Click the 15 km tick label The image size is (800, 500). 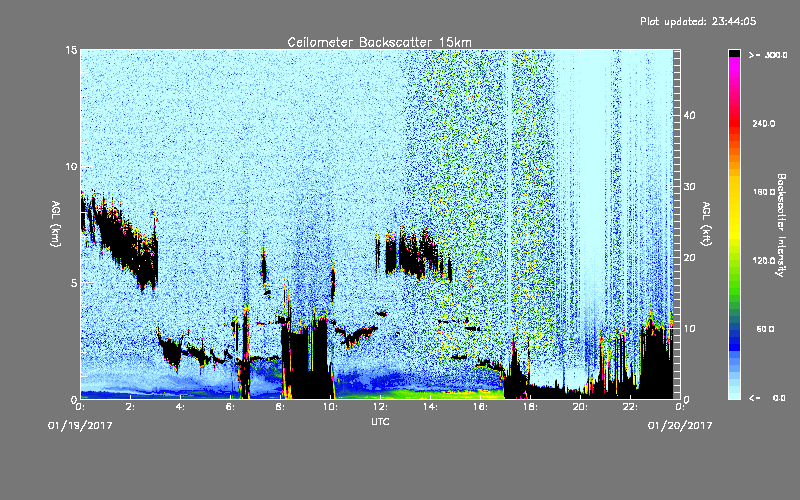coord(71,50)
